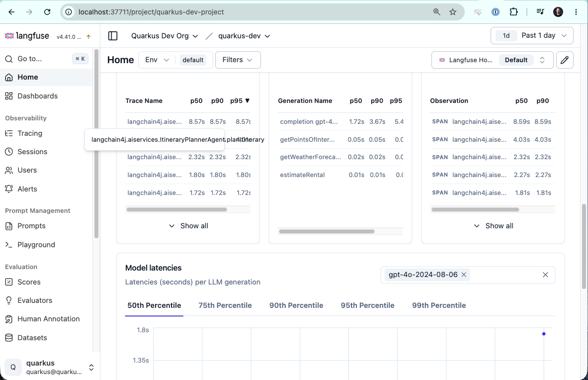Screen dimensions: 588x380
Task: Expand the quarkus user account menu
Action: (x=50, y=367)
